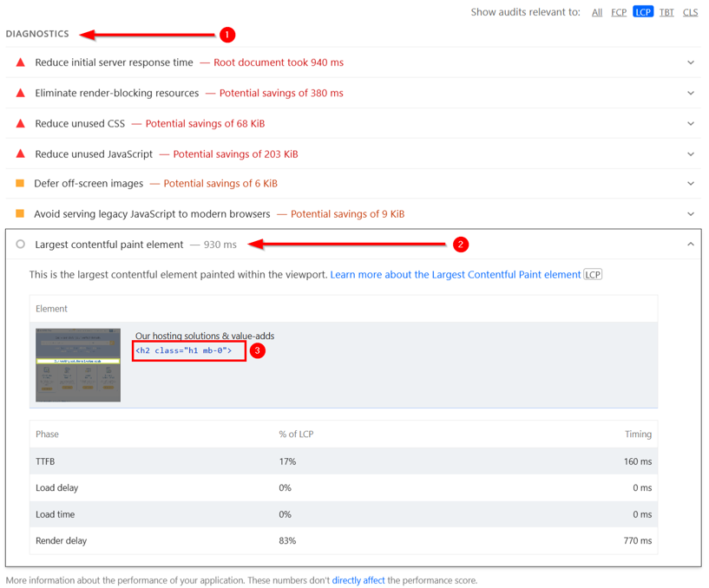Switch to the All audits filter
The image size is (709, 588).
click(597, 11)
